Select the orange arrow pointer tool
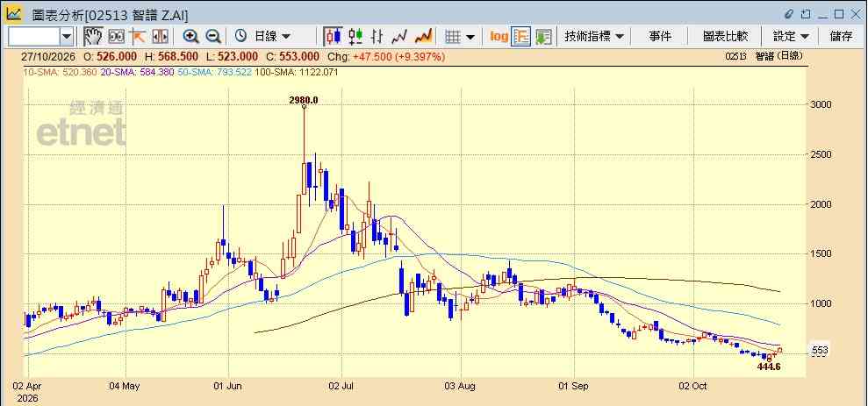Viewport: 868px width, 406px height. click(137, 37)
